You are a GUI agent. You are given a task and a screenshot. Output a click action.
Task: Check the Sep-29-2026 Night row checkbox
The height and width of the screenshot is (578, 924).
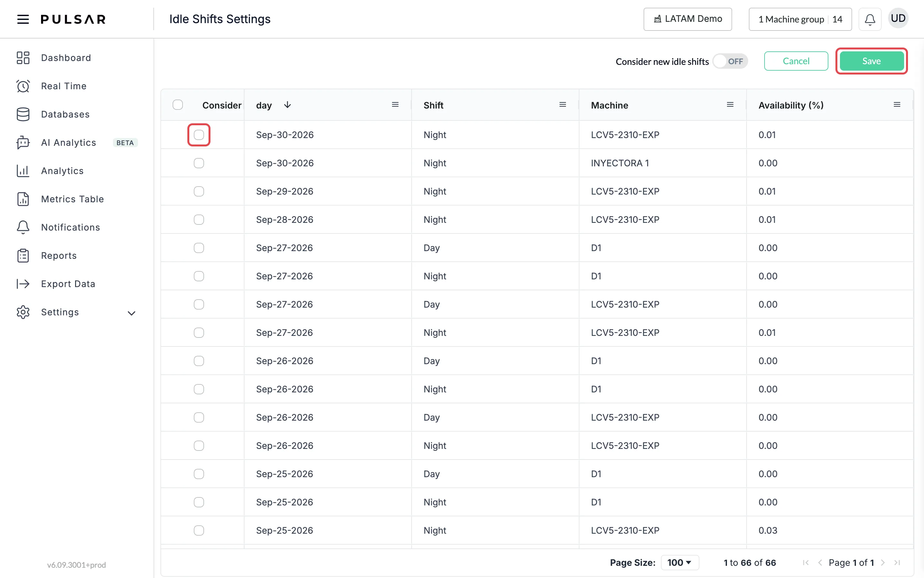(x=199, y=191)
